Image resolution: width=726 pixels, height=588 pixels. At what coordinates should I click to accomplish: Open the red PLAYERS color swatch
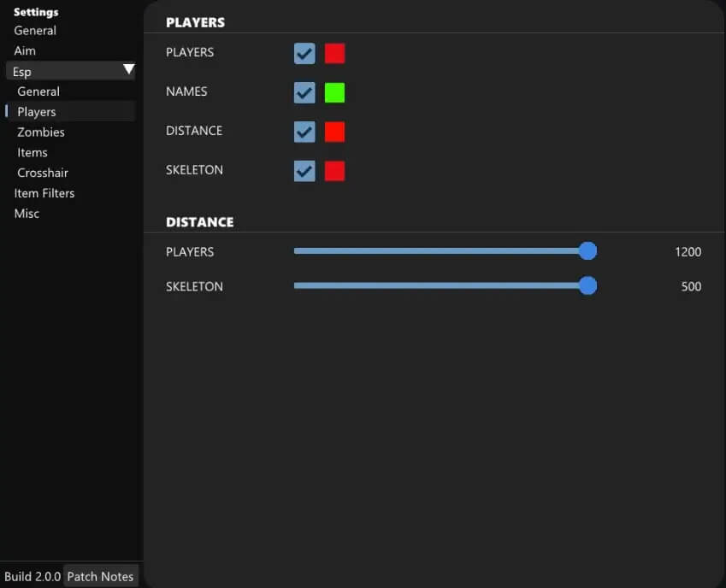point(334,54)
